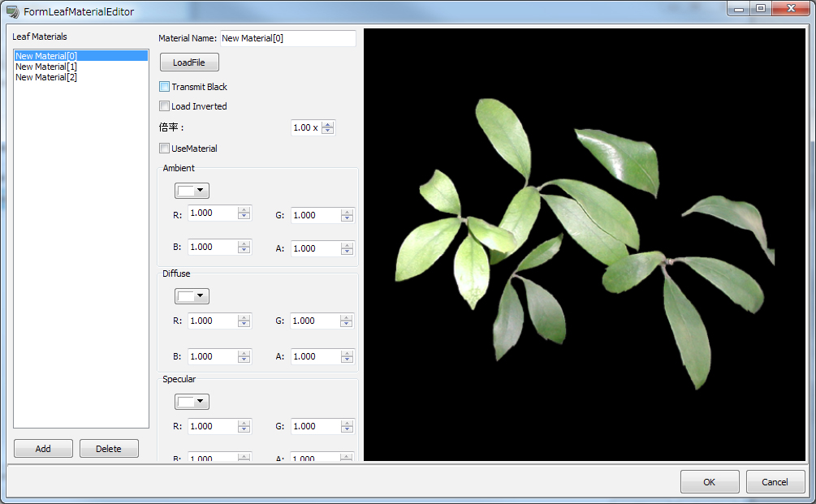
Task: Select New Material[0] in the list
Action: [x=81, y=56]
